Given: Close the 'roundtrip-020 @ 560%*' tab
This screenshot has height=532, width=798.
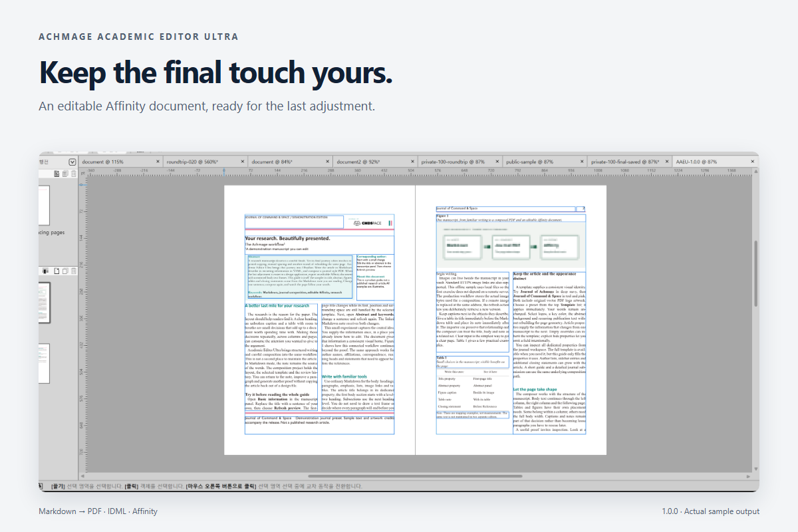Looking at the screenshot, I should point(243,162).
